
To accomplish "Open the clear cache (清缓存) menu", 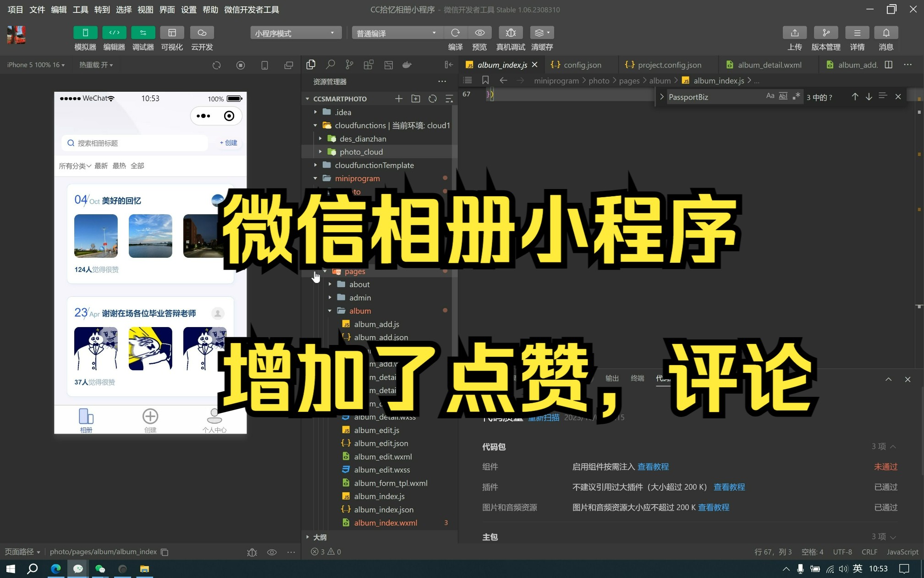I will coord(542,33).
